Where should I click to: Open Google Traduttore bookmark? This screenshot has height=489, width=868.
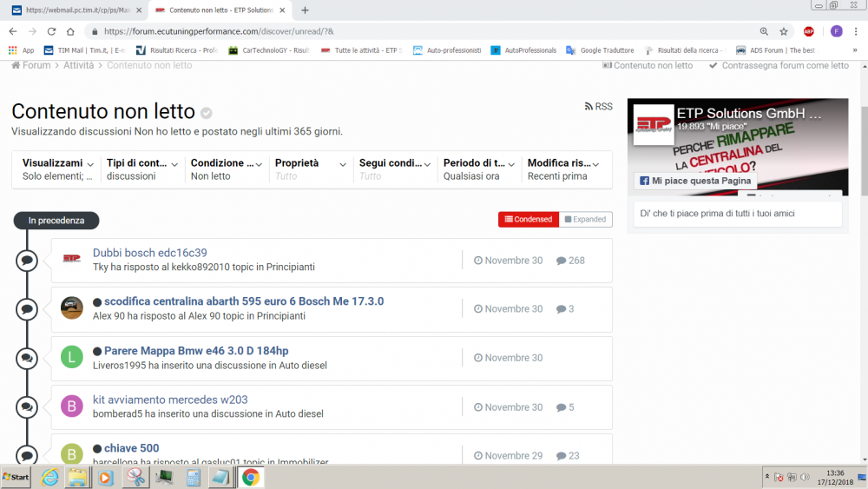coord(599,50)
